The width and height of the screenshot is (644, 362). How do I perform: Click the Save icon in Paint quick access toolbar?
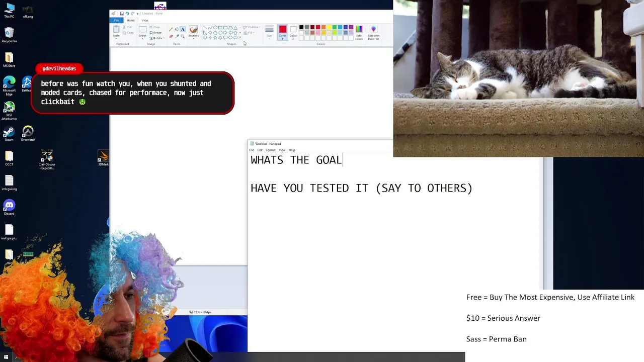[x=122, y=14]
